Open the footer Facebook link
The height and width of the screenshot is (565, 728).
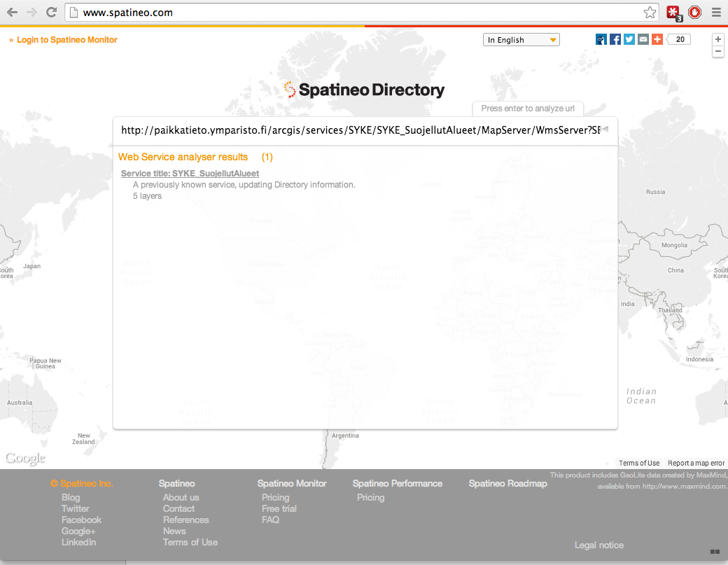tap(81, 519)
